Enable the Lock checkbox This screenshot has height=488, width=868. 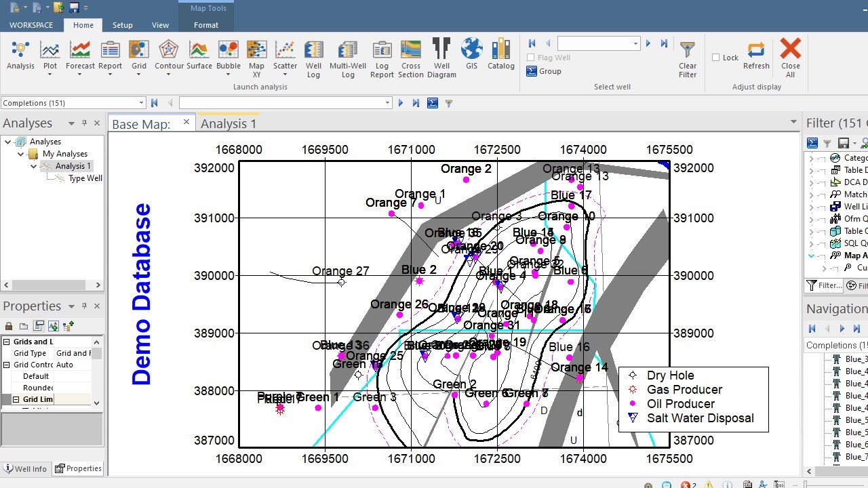716,58
